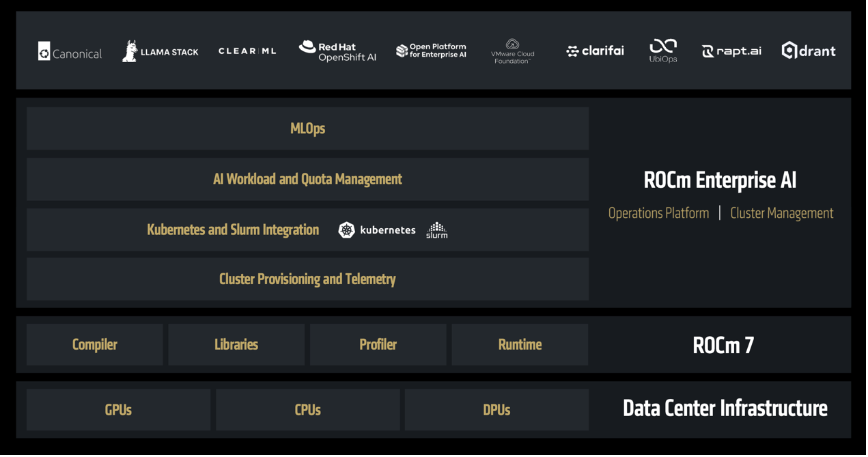Screen dimensions: 868x457
Task: Click the 'ROCm 7' heading
Action: tap(723, 346)
